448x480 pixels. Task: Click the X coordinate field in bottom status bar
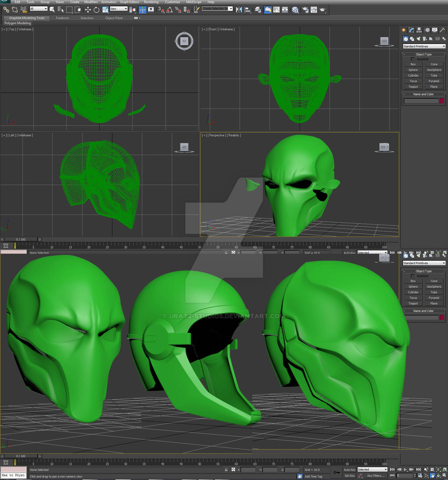pyautogui.click(x=248, y=469)
